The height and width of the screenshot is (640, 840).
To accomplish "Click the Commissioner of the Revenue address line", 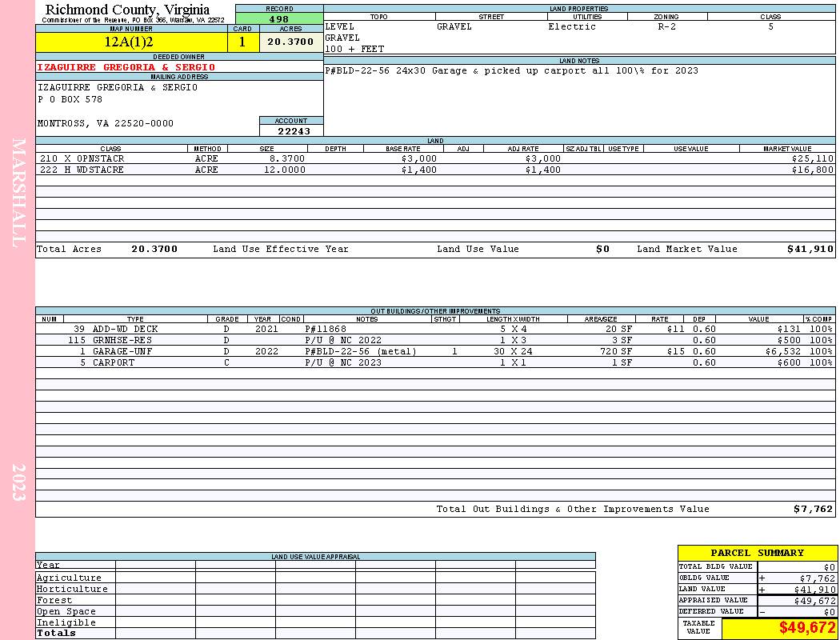I will pos(133,20).
